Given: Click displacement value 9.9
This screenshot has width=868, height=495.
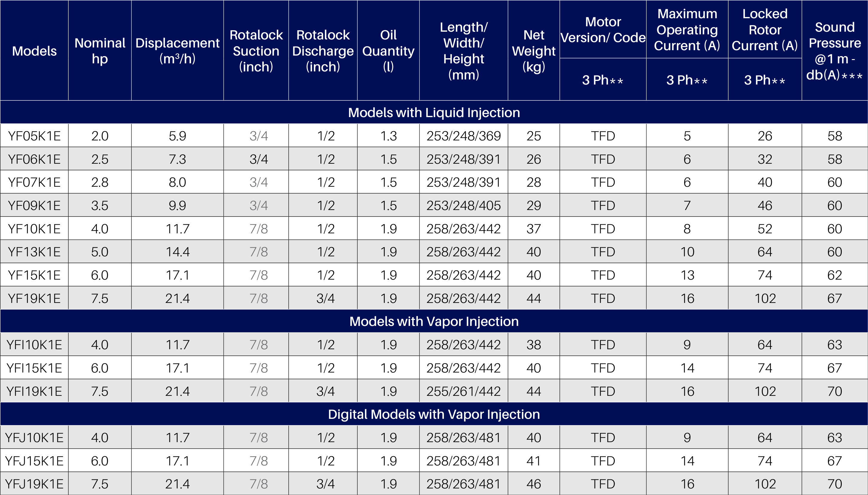Looking at the screenshot, I should pyautogui.click(x=177, y=205).
